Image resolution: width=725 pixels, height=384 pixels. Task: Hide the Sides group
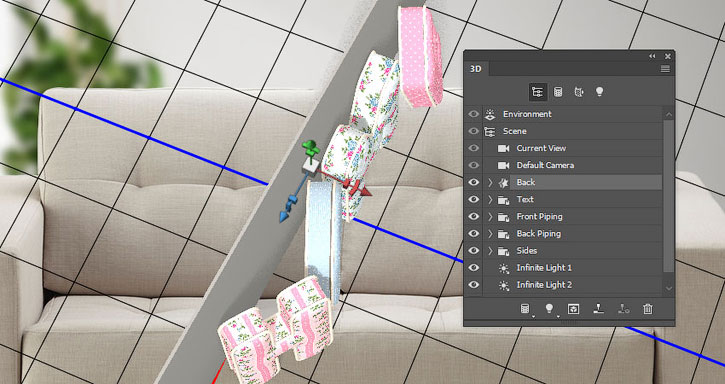click(473, 251)
